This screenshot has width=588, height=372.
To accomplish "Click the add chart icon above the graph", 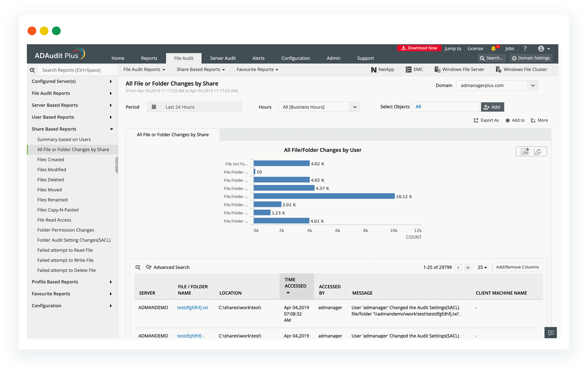I will point(525,151).
